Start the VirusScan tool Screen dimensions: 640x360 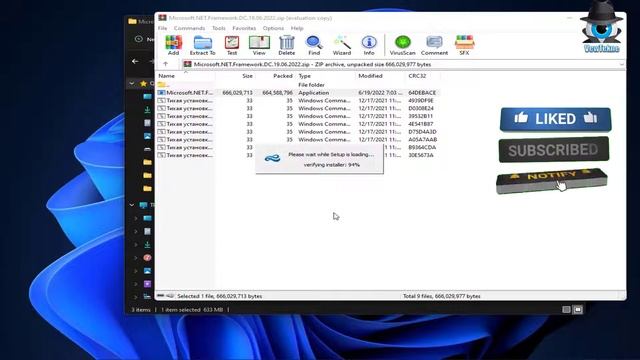coord(402,45)
